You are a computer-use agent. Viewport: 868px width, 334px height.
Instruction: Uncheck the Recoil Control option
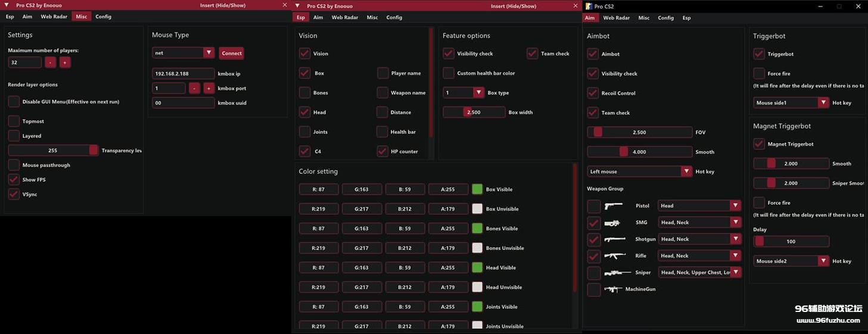click(593, 93)
